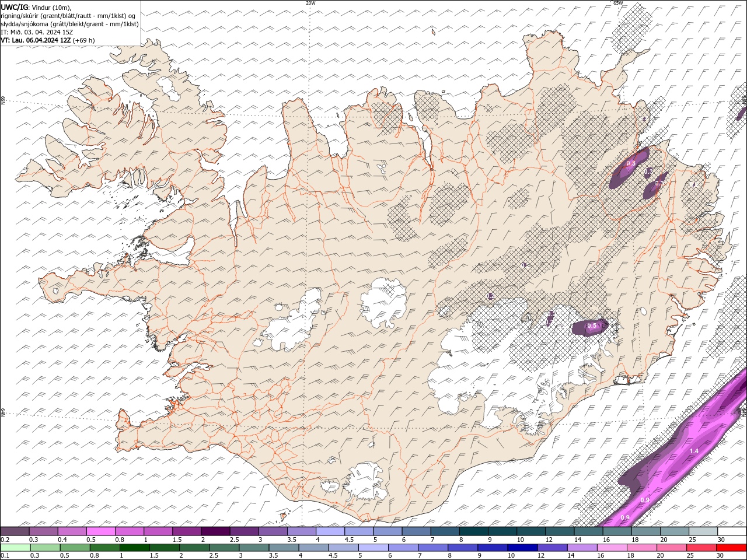Viewport: 747px width, 560px height.
Task: Click the light pink swatch labeled 16 in lower legend
Action: 612,547
